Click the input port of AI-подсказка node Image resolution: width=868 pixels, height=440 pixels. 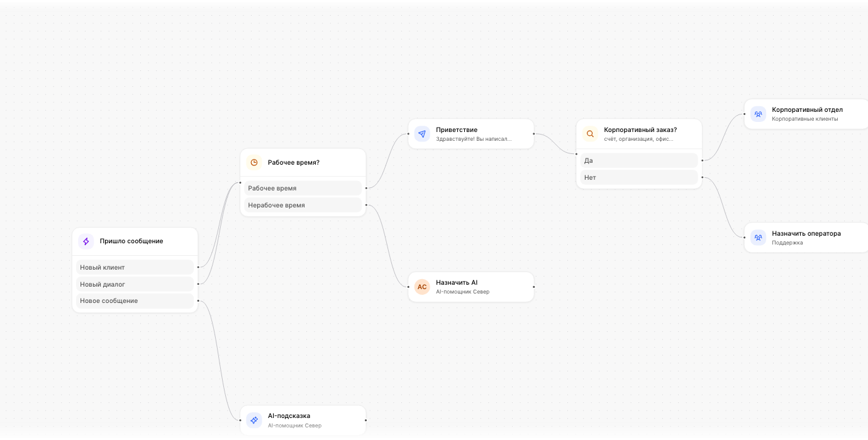pyautogui.click(x=240, y=420)
